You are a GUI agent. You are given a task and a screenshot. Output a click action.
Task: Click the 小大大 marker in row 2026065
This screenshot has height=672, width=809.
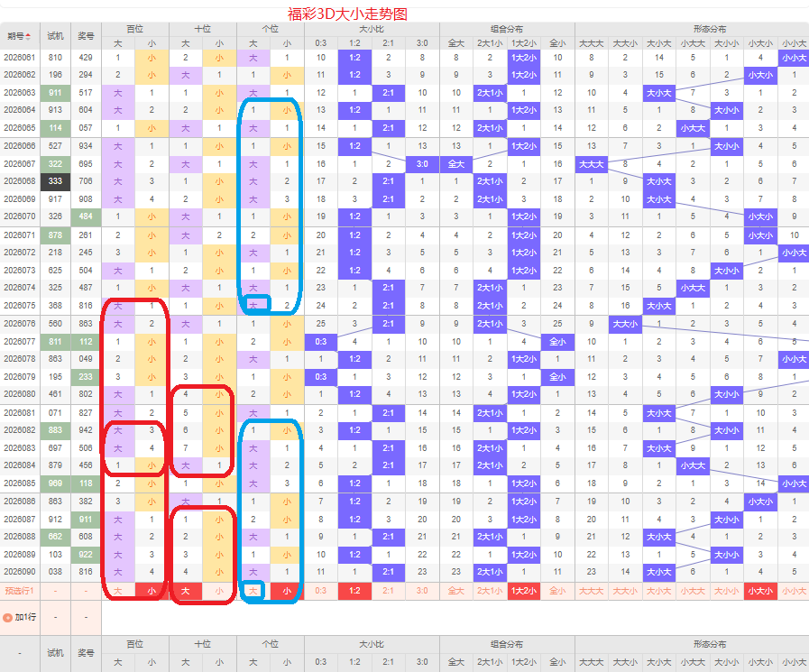point(693,128)
